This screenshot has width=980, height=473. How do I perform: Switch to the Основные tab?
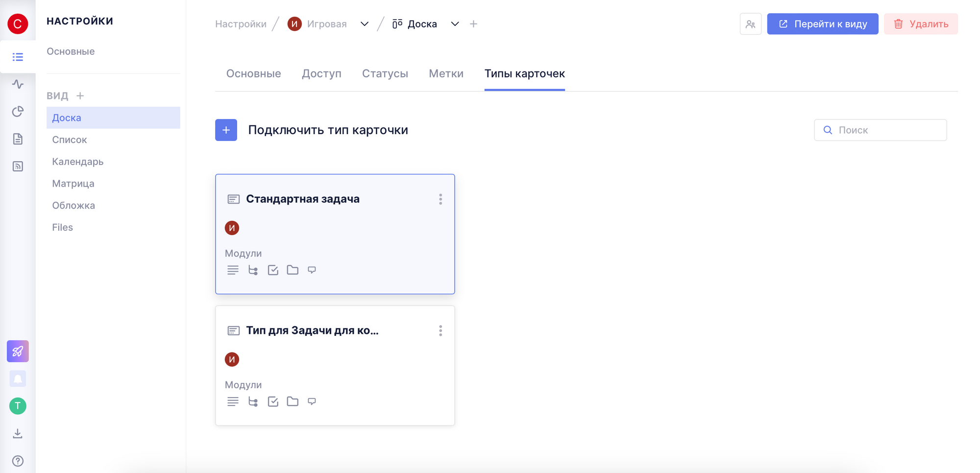(x=253, y=73)
